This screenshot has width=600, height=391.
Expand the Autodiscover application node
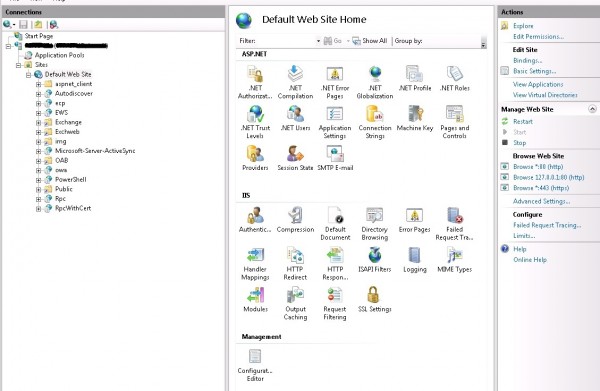[38, 94]
